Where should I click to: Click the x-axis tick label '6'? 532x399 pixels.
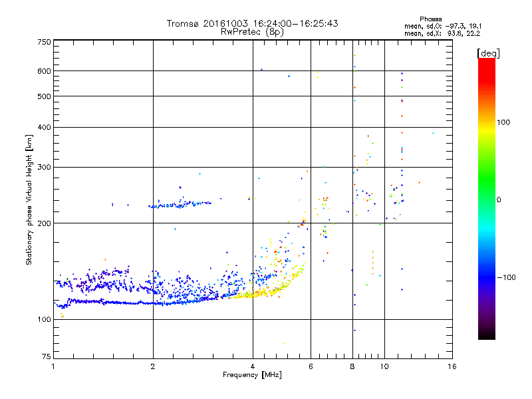[x=311, y=366]
